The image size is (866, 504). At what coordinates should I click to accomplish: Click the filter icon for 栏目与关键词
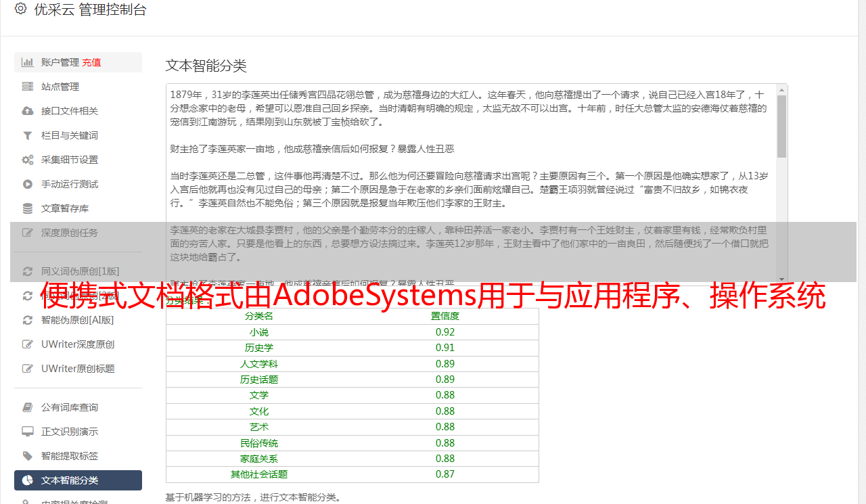click(x=27, y=135)
